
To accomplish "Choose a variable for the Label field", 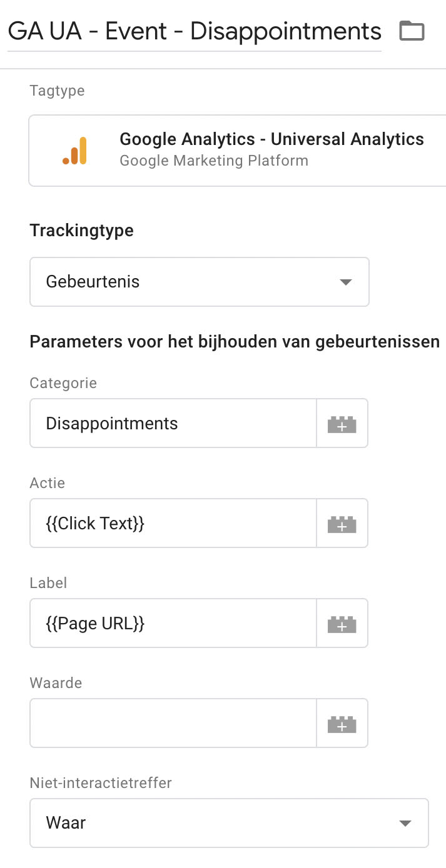I will pos(342,623).
